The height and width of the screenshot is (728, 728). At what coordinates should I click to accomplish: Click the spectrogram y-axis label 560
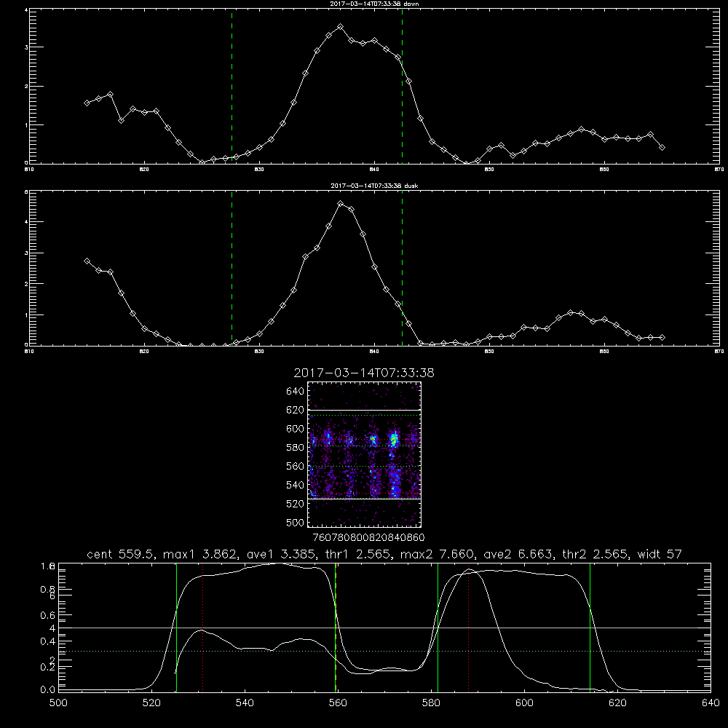click(296, 466)
